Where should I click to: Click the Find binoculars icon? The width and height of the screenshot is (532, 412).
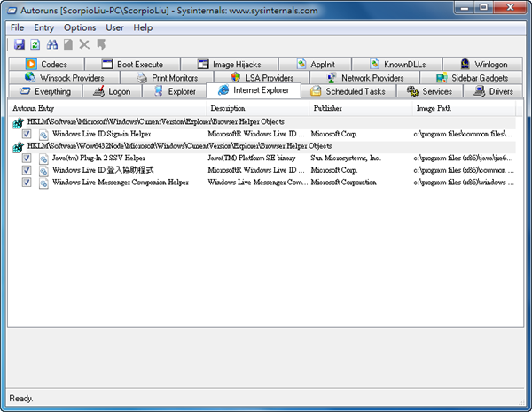[51, 43]
